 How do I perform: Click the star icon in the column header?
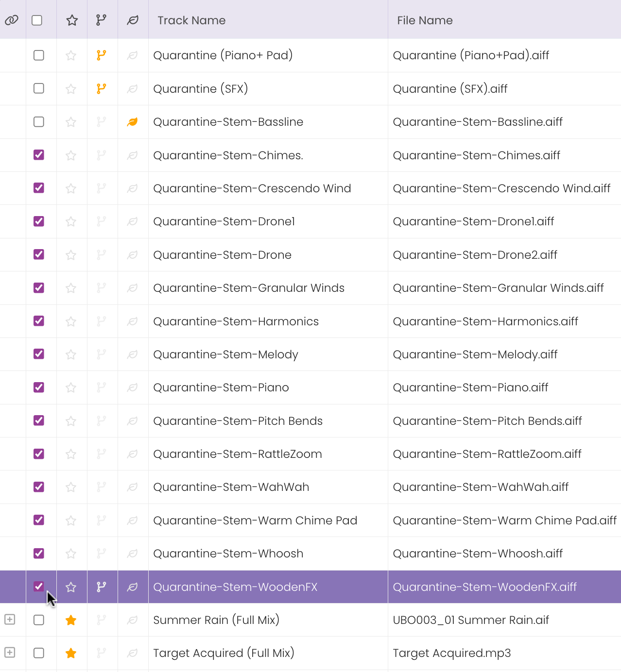pos(72,20)
